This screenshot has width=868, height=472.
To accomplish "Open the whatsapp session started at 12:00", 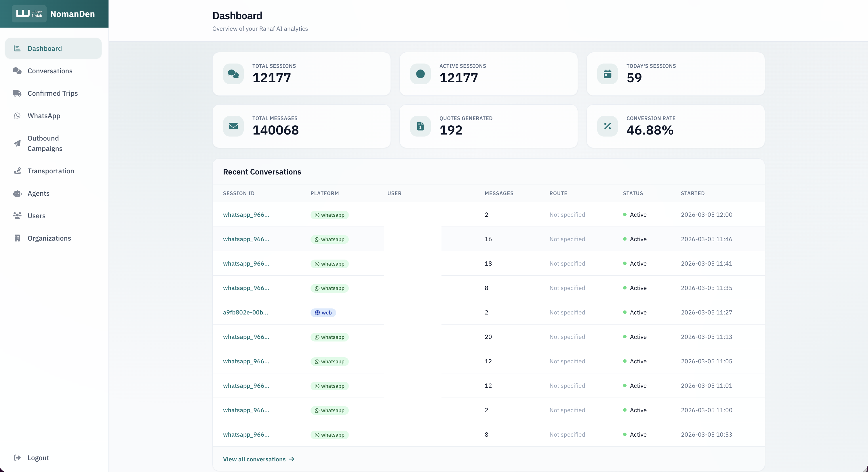I will pos(246,215).
